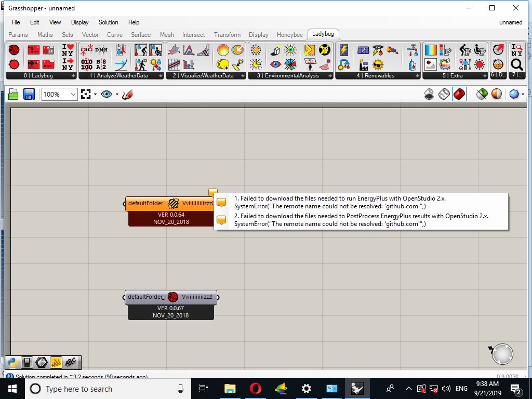Select the 010 100 binary icon in AnalyzeWeatherData
The width and height of the screenshot is (532, 399).
coord(87,64)
